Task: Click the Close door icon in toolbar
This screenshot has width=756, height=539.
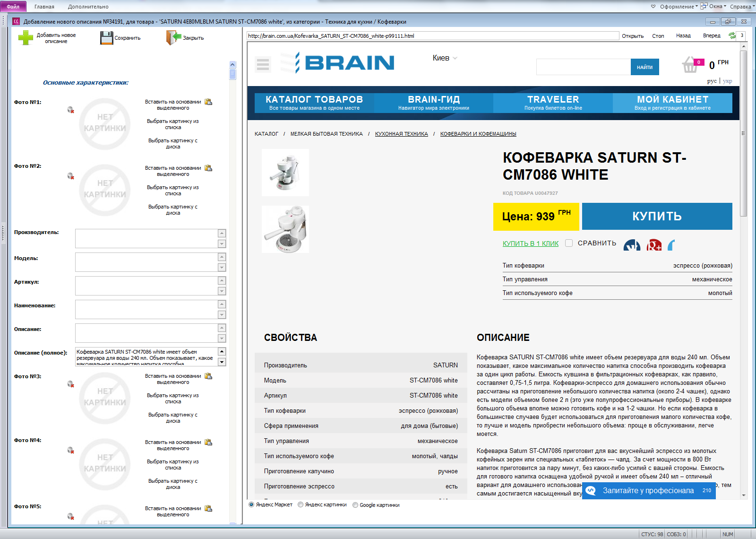Action: pos(174,38)
